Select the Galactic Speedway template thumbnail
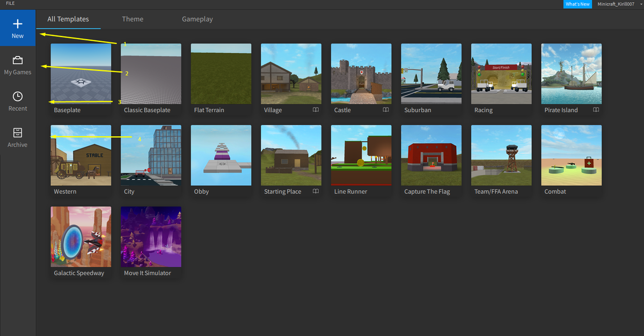The image size is (644, 336). coord(81,237)
